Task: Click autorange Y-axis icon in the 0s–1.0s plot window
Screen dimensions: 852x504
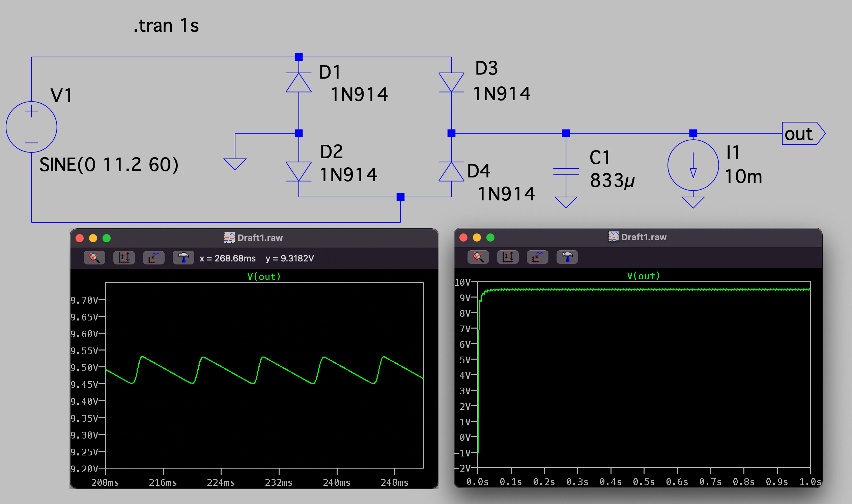Action: pyautogui.click(x=508, y=257)
